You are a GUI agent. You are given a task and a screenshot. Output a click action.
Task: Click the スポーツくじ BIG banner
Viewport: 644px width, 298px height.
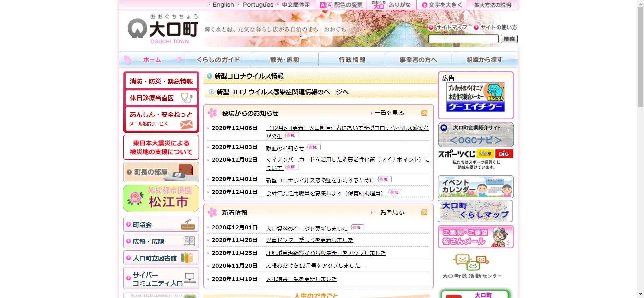click(475, 160)
